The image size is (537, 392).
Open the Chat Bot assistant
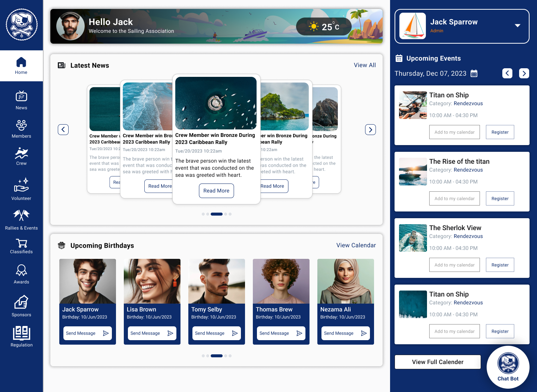(x=508, y=367)
